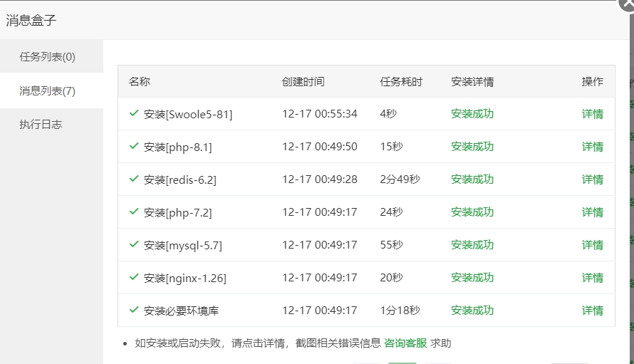Click 安装成功 status for Swoole5-81
The height and width of the screenshot is (364, 634).
472,114
